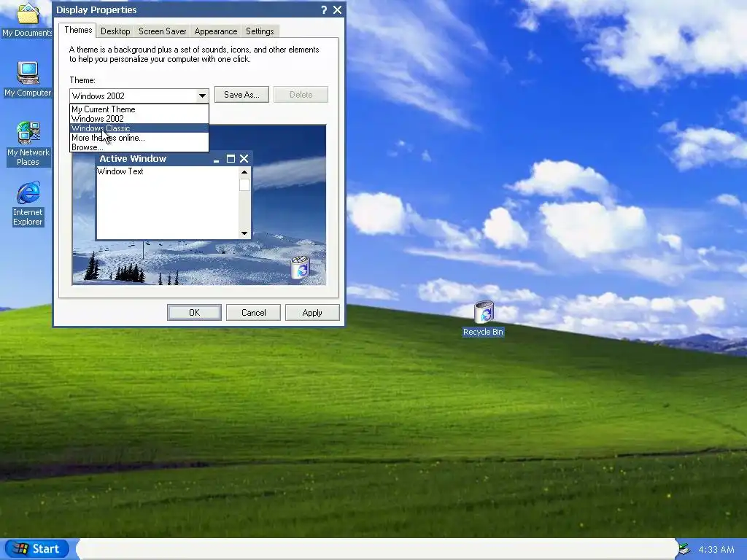Close the Display Properties dialog
The image size is (747, 560).
click(x=337, y=10)
